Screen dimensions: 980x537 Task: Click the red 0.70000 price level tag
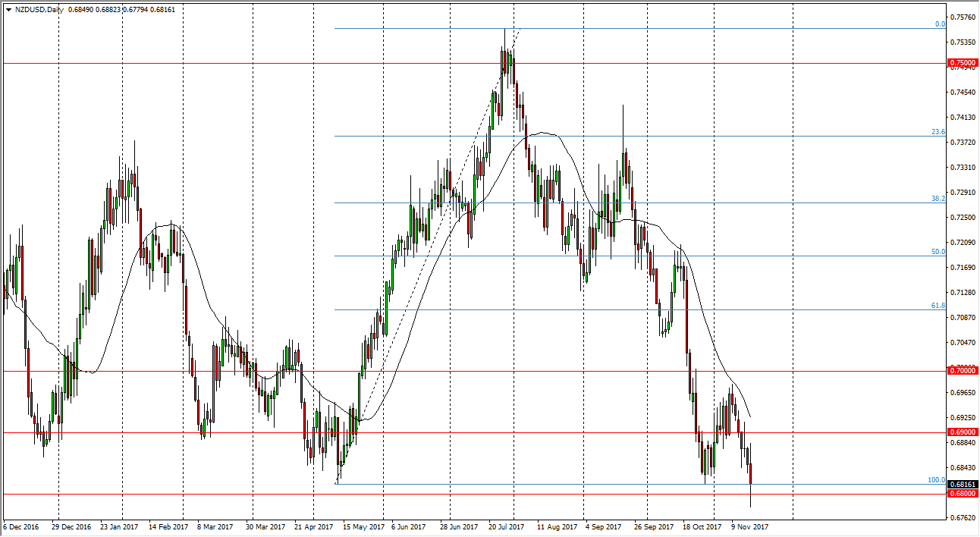point(962,372)
